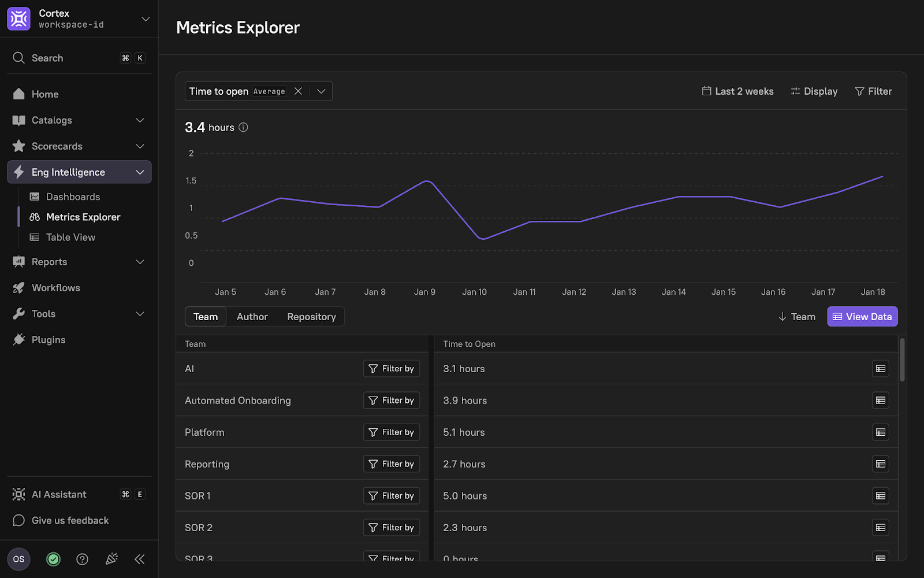
Task: Switch breakdown to Author
Action: [x=252, y=317]
